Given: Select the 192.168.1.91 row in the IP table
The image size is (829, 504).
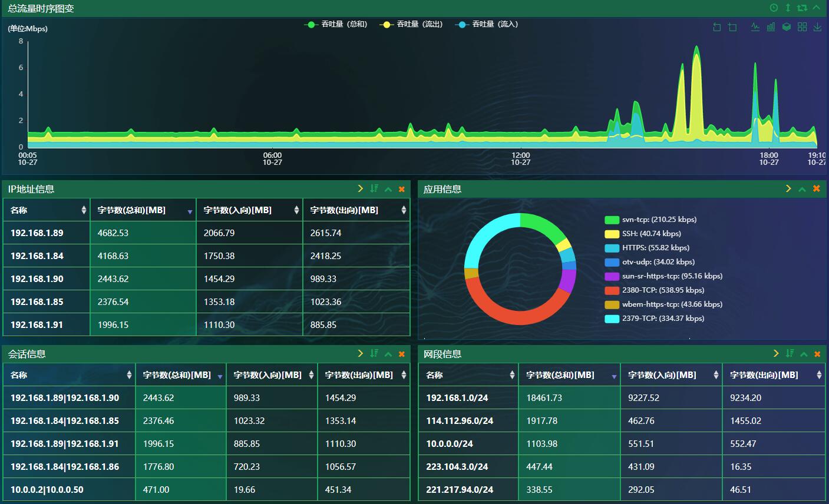Looking at the screenshot, I should tap(206, 325).
